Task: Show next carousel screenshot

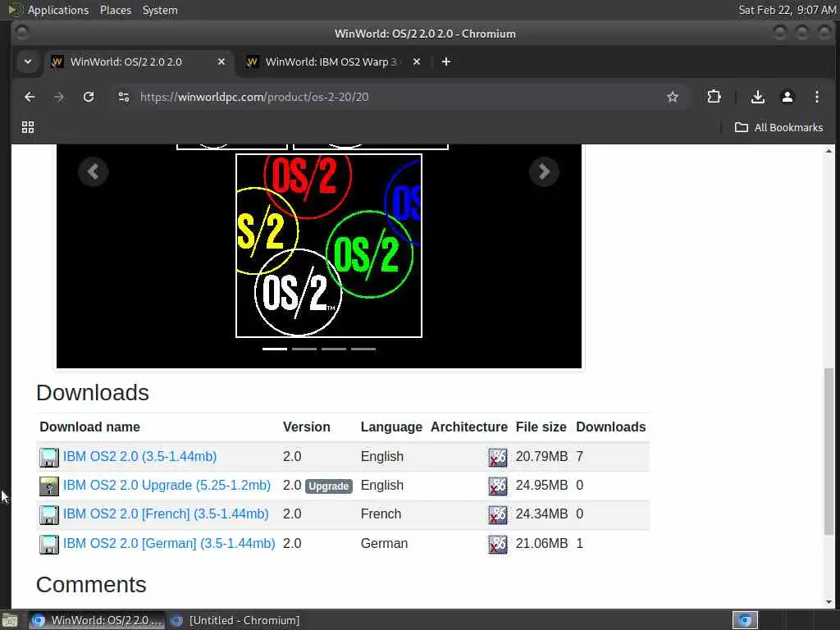Action: [x=545, y=171]
